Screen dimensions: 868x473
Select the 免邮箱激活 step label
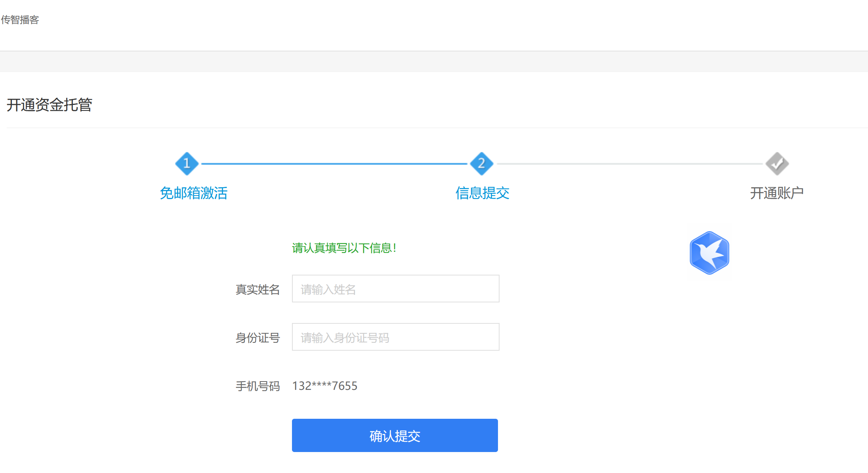tap(193, 193)
